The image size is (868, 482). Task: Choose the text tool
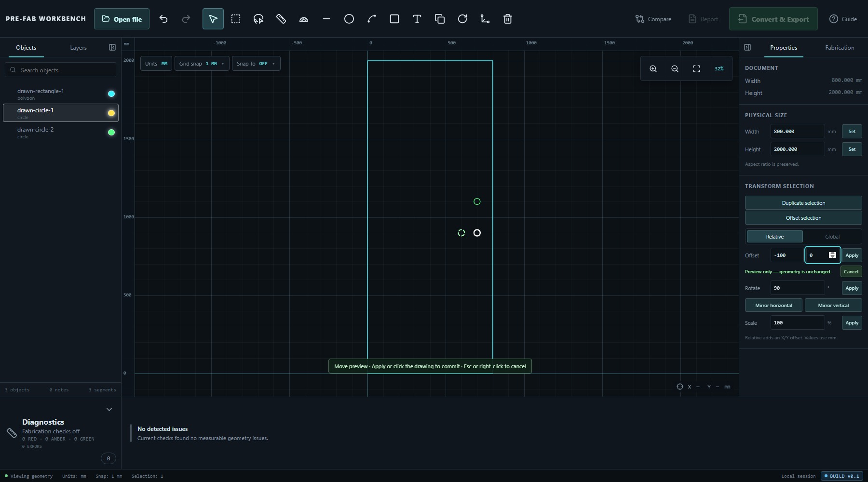click(417, 19)
